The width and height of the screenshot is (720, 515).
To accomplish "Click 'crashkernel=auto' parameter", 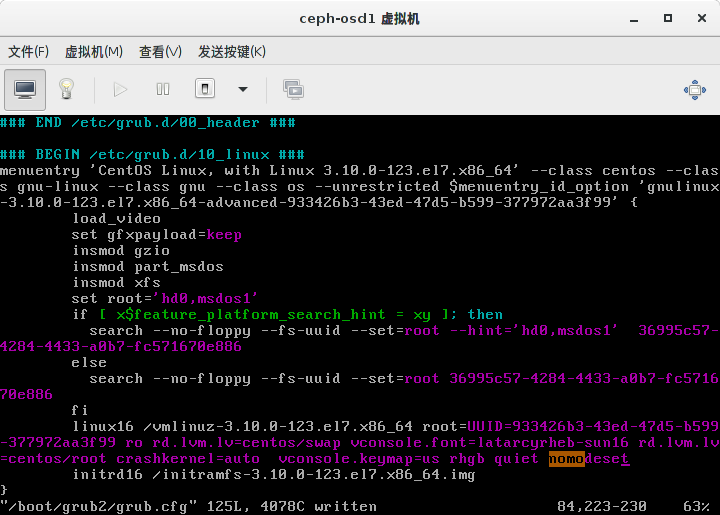I will (x=188, y=459).
